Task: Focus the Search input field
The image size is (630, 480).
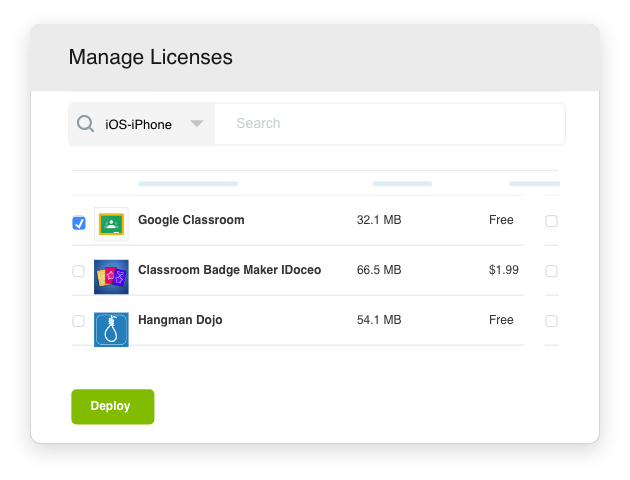Action: click(390, 124)
